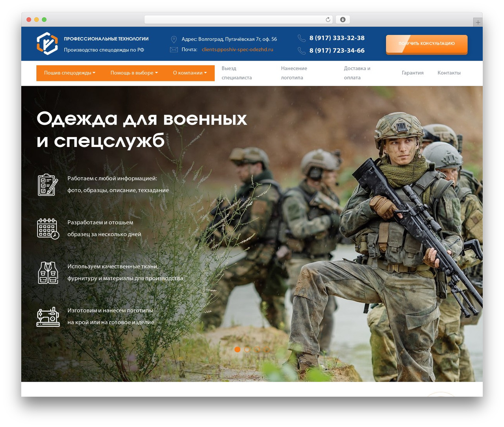Open the Контакты menu item
The height and width of the screenshot is (427, 504).
(449, 73)
